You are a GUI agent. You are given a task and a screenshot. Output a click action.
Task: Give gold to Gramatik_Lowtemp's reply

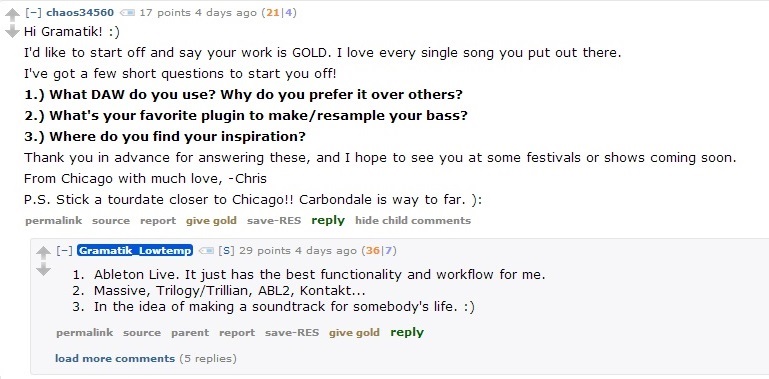pyautogui.click(x=354, y=332)
